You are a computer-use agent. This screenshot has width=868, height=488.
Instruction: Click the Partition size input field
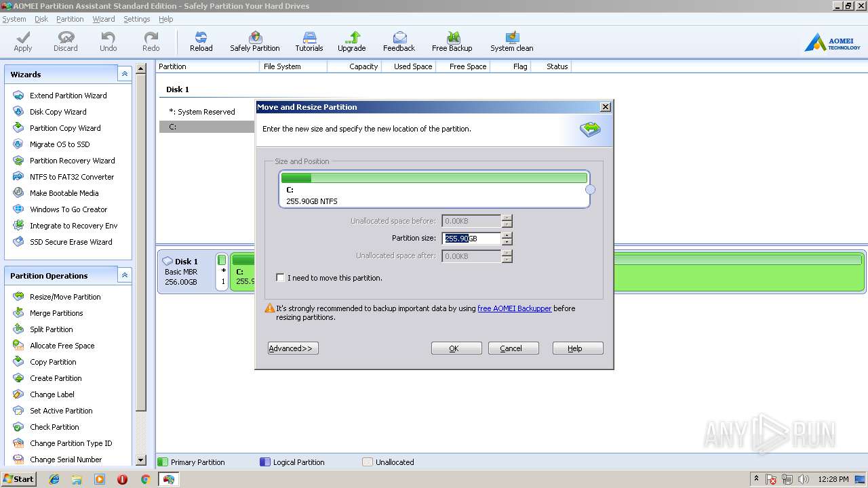coord(472,239)
